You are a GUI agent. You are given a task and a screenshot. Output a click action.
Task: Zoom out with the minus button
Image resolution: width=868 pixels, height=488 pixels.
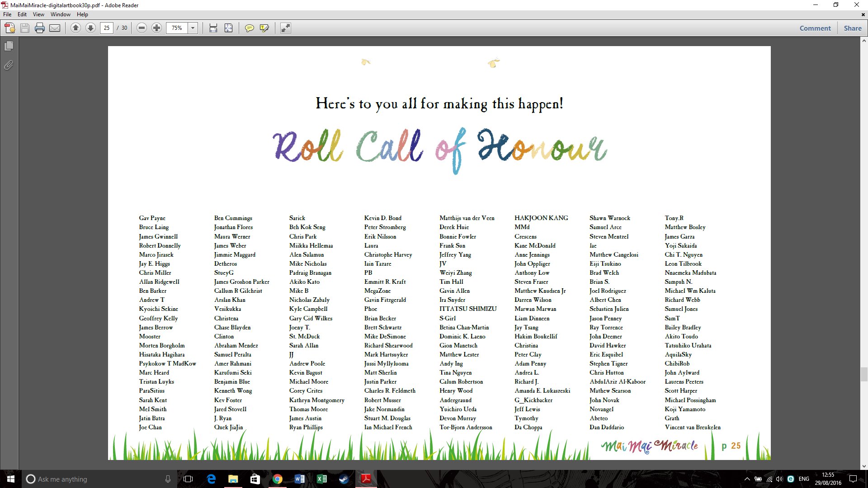(142, 28)
